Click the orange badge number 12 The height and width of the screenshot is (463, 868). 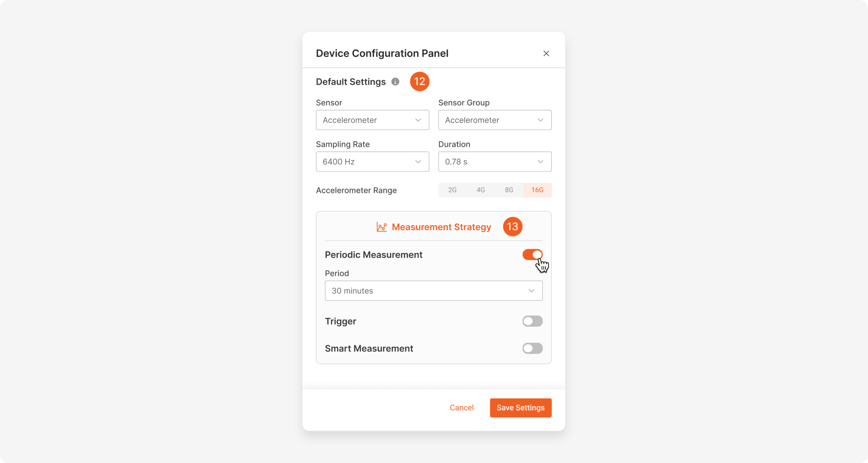tap(420, 81)
